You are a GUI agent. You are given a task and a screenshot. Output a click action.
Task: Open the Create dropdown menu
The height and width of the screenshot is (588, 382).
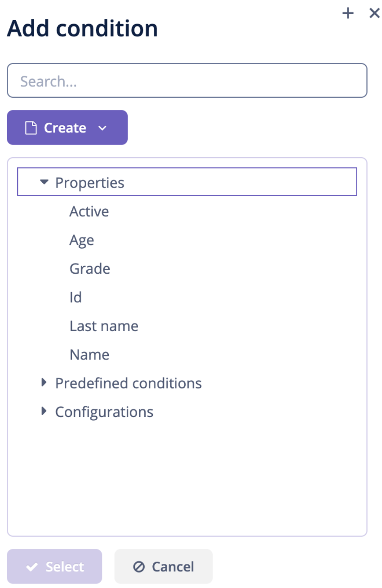[x=102, y=127]
